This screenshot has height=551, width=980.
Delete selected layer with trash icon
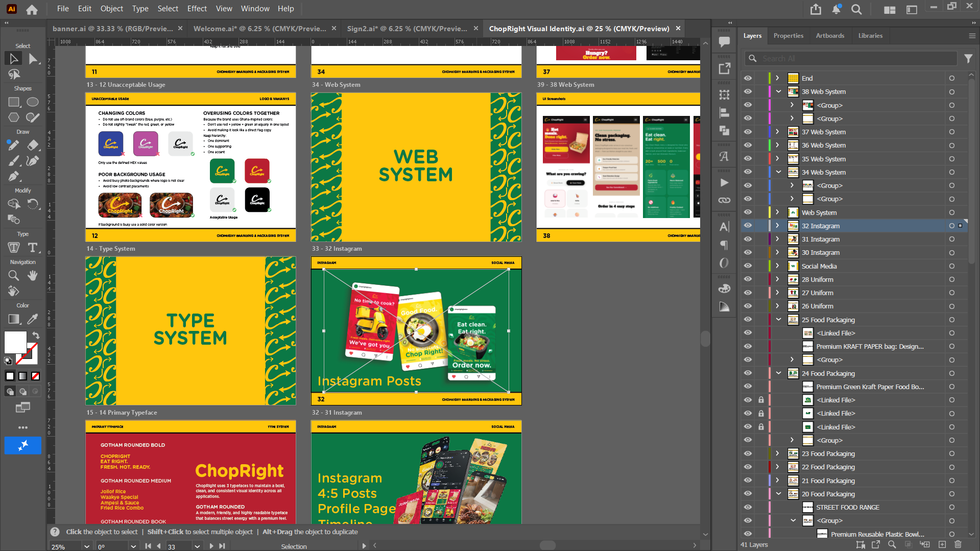pyautogui.click(x=958, y=545)
